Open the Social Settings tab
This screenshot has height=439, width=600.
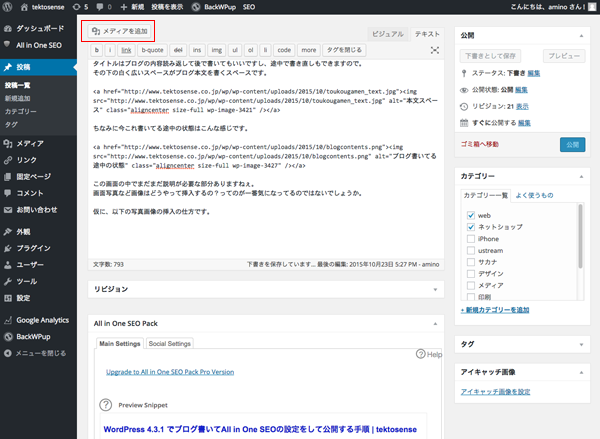click(170, 343)
